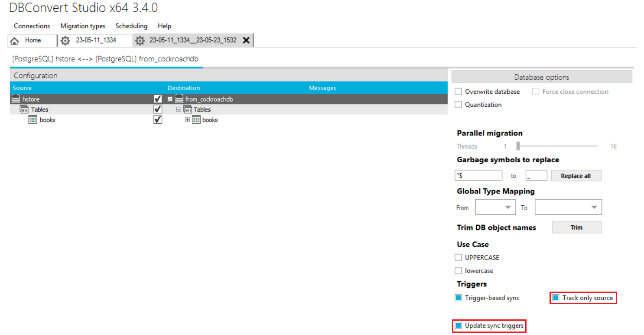
Task: Click the 'Trim DB object names' label
Action: 496,228
